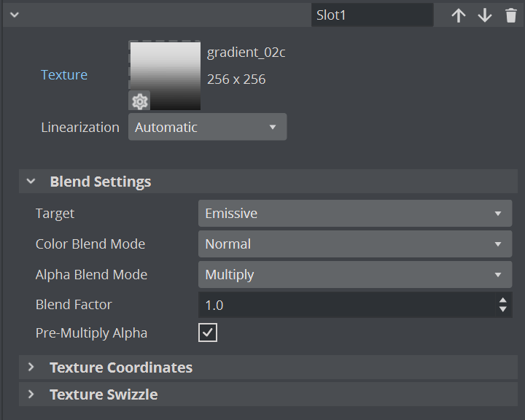Image resolution: width=525 pixels, height=420 pixels.
Task: Move Slot1 down with the down arrow
Action: 485,15
